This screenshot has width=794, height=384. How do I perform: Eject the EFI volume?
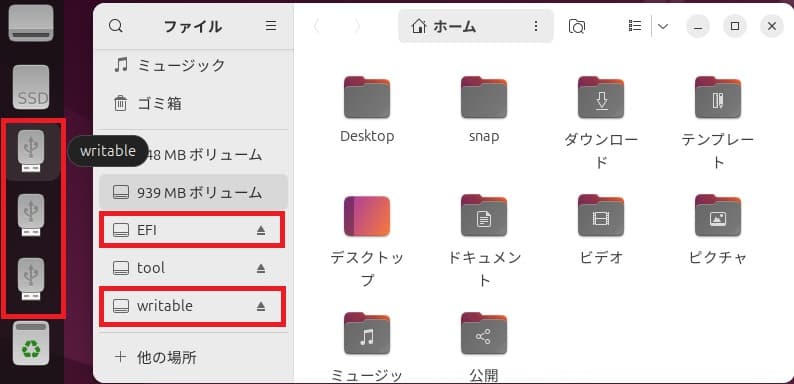pos(261,231)
